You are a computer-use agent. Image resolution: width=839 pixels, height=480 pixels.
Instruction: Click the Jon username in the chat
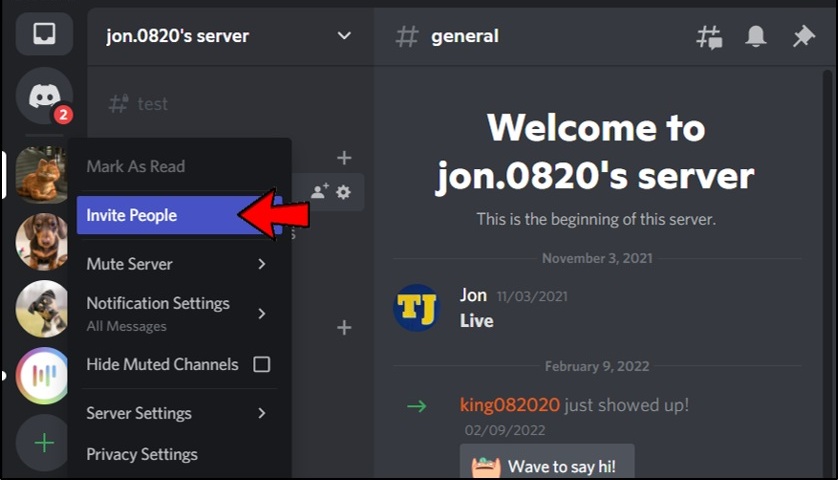(x=473, y=295)
